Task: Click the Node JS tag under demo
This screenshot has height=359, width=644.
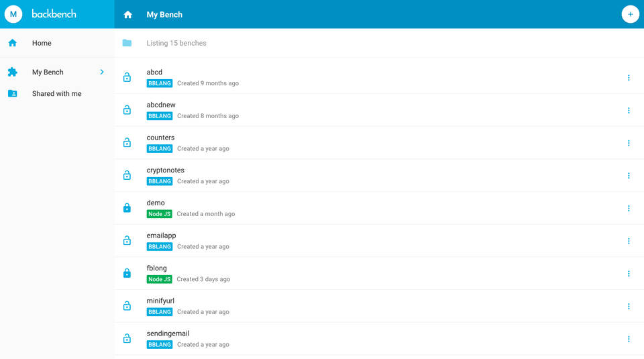Action: pos(159,214)
